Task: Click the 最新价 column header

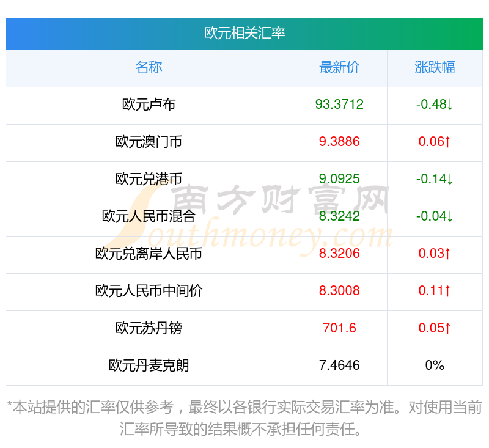Action: click(x=339, y=67)
